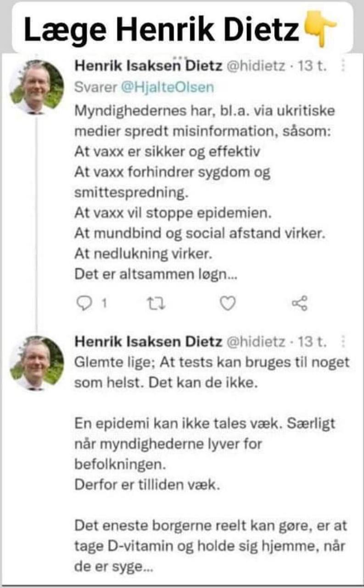Open the more options menu on second tweet
Image resolution: width=364 pixels, height=588 pixels.
click(x=344, y=343)
